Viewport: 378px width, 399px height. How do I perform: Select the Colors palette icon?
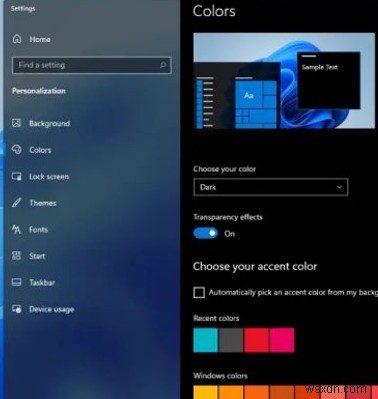(x=17, y=150)
